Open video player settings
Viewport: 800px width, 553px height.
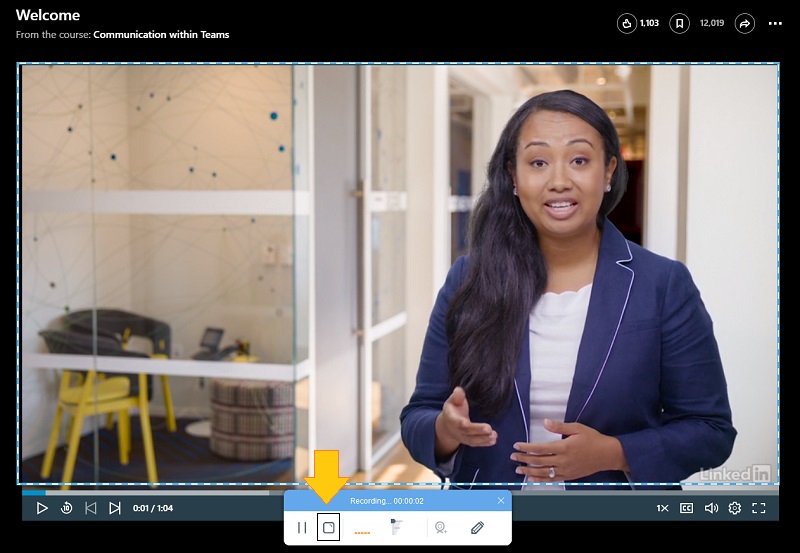pos(735,508)
